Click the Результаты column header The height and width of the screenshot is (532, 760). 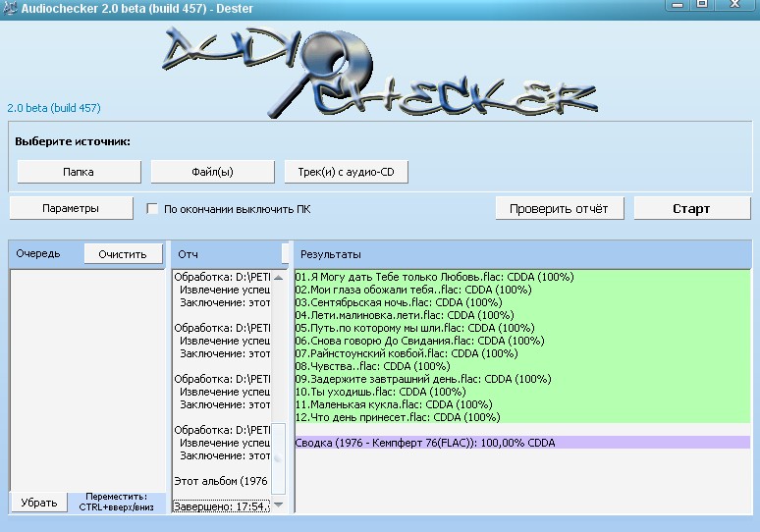[x=331, y=254]
